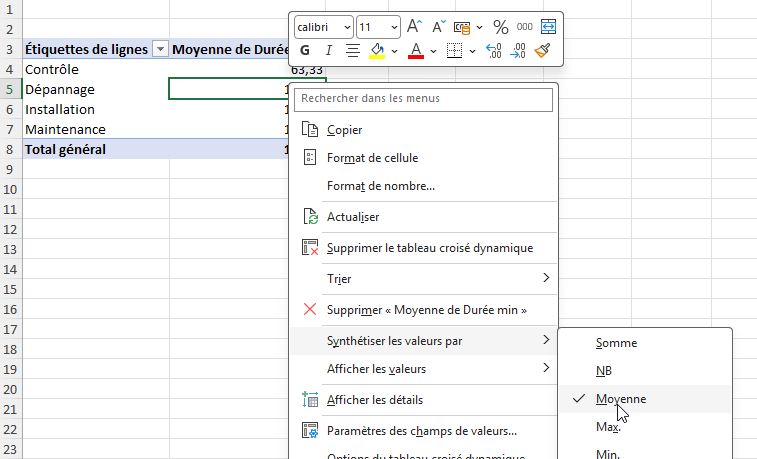
Task: Click the delete pivot table icon
Action: click(310, 247)
